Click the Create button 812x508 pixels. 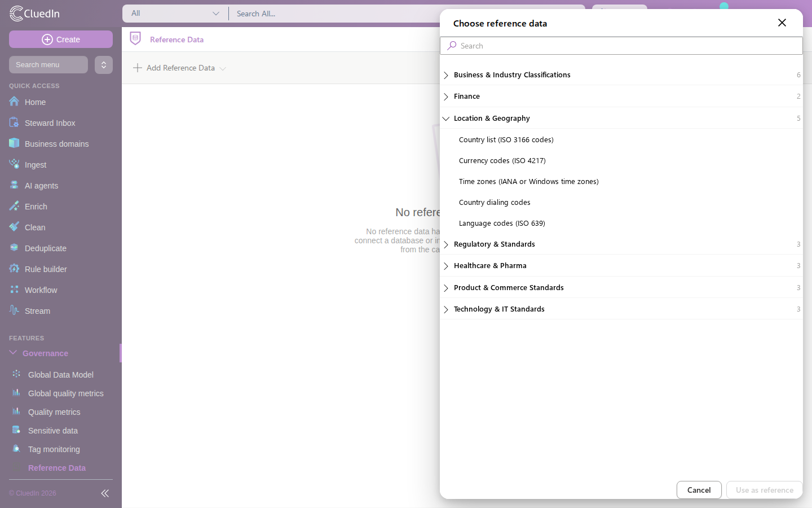pyautogui.click(x=61, y=40)
